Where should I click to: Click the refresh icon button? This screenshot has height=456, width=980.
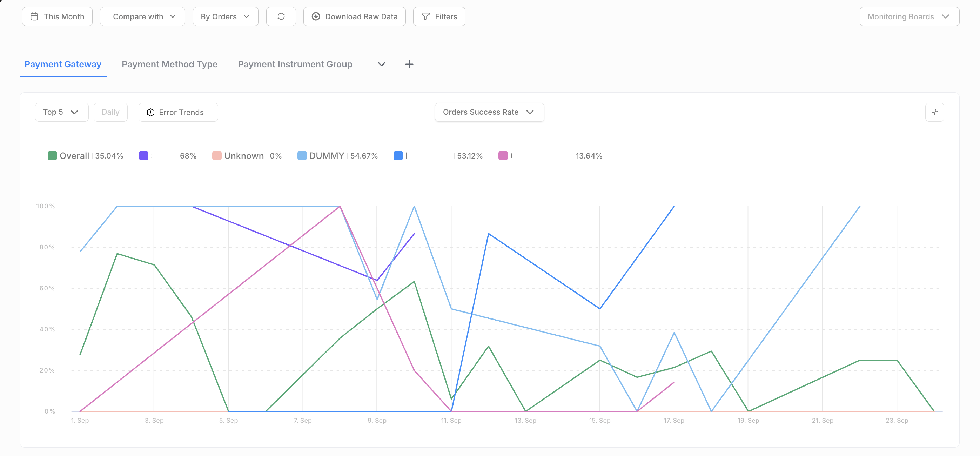click(281, 16)
